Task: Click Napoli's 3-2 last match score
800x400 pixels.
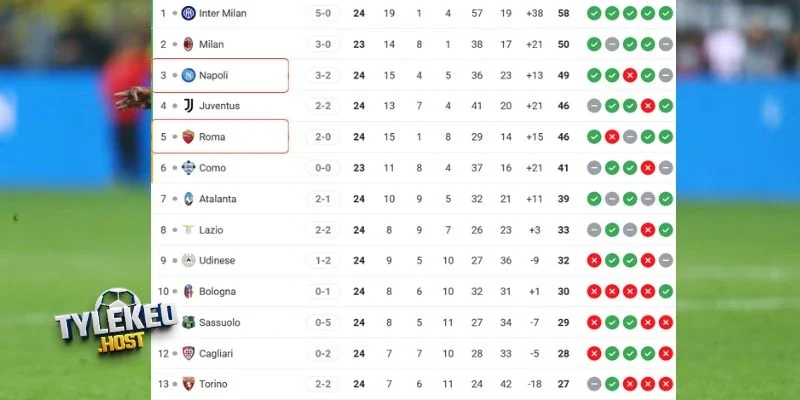Action: coord(322,75)
